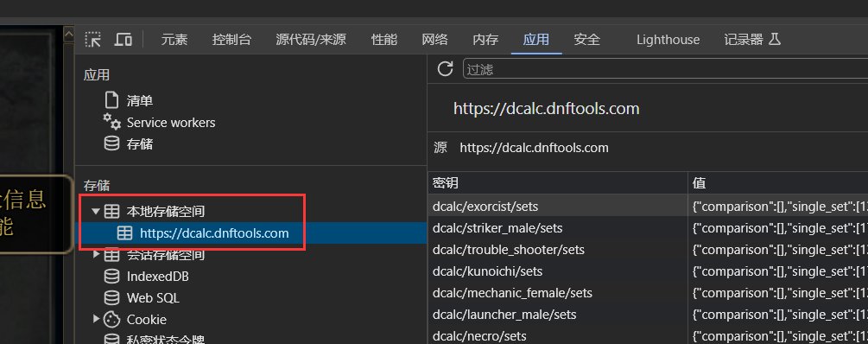This screenshot has height=344, width=868.
Task: Select Service workers in the sidebar
Action: pos(171,123)
